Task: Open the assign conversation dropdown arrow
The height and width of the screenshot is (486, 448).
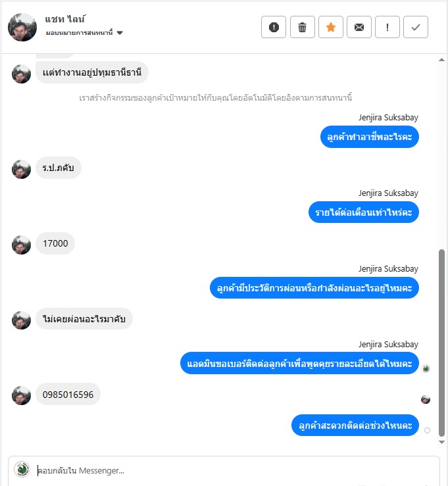Action: [x=120, y=33]
